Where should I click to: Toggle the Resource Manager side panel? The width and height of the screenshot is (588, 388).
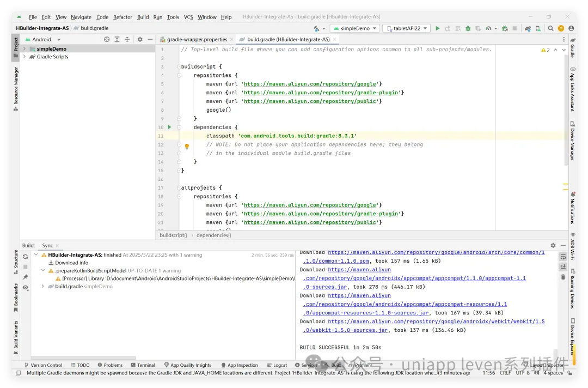[x=16, y=89]
